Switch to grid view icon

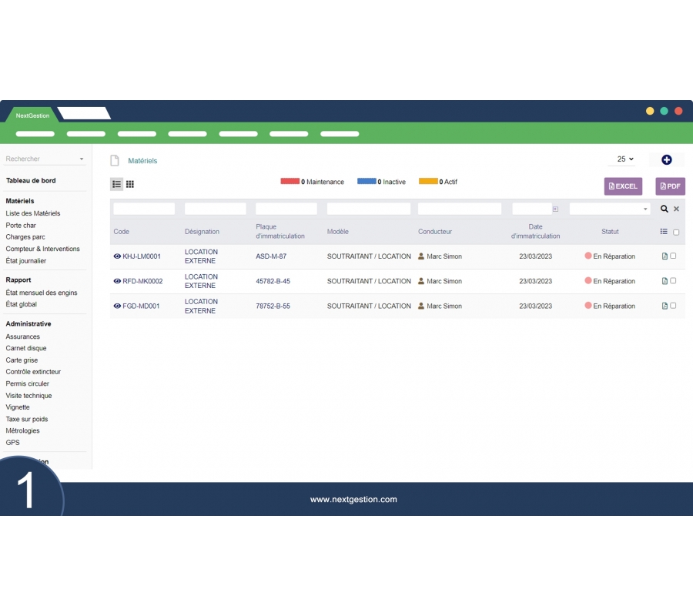[x=130, y=184]
